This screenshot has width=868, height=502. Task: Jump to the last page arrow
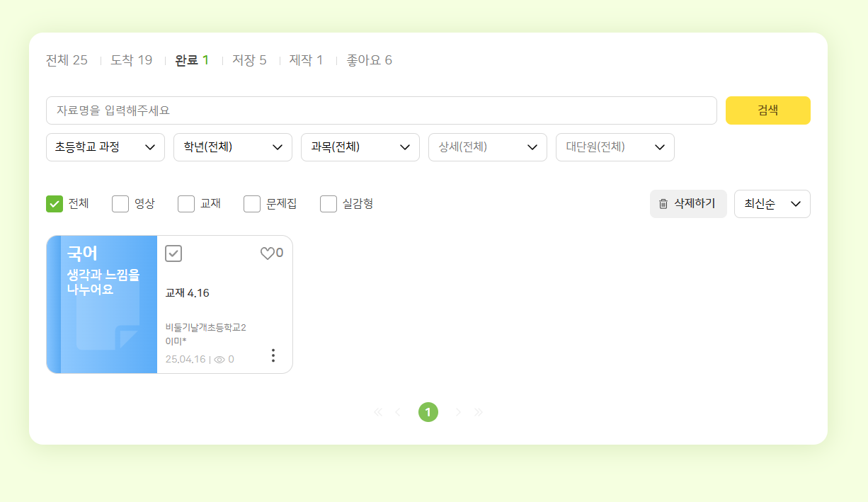pos(479,412)
